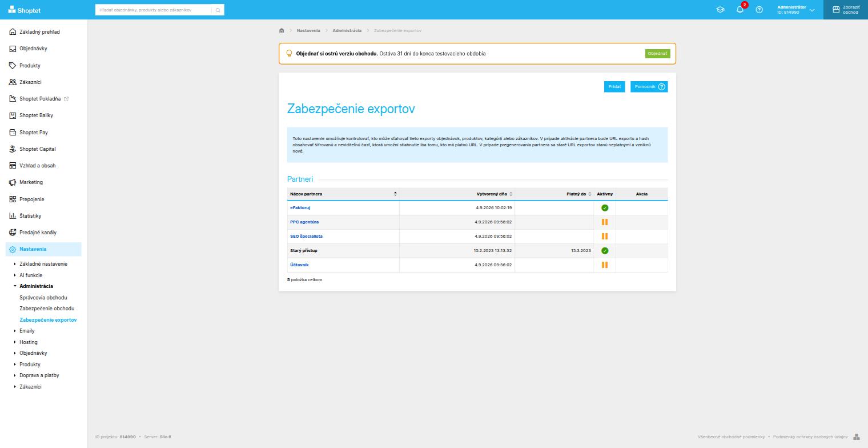The image size is (868, 448).
Task: Focus the top search input field
Action: tap(153, 10)
